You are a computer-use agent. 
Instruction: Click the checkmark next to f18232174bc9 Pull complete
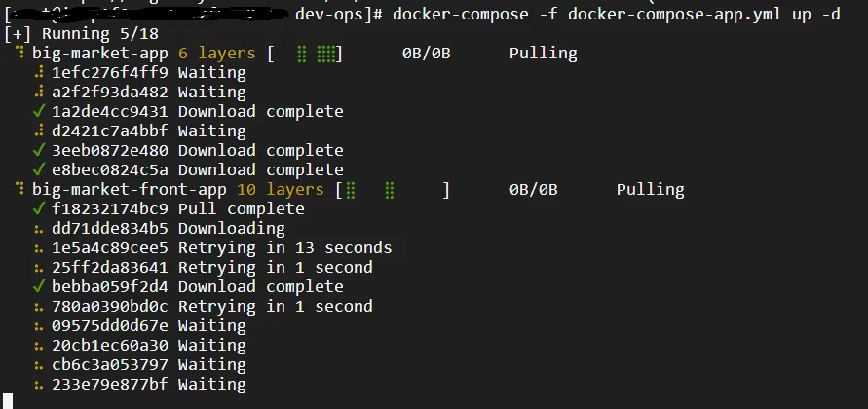point(39,208)
